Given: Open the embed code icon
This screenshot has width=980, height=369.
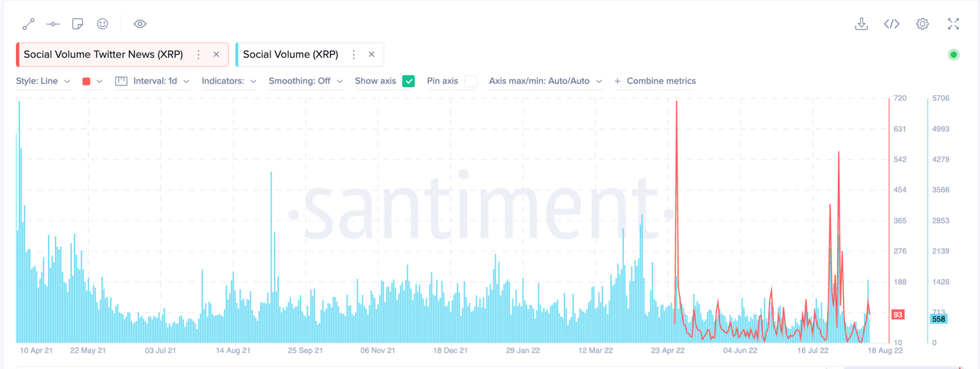Looking at the screenshot, I should (x=891, y=24).
